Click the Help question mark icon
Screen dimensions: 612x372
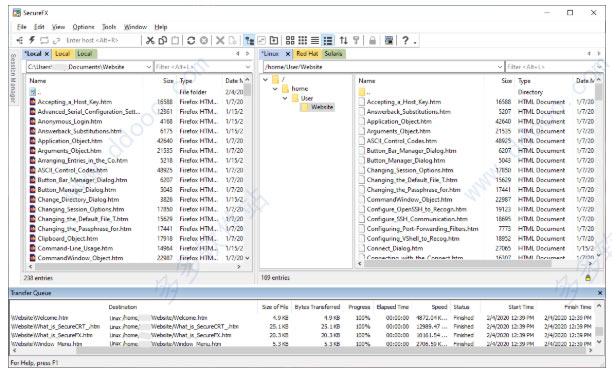(x=405, y=40)
